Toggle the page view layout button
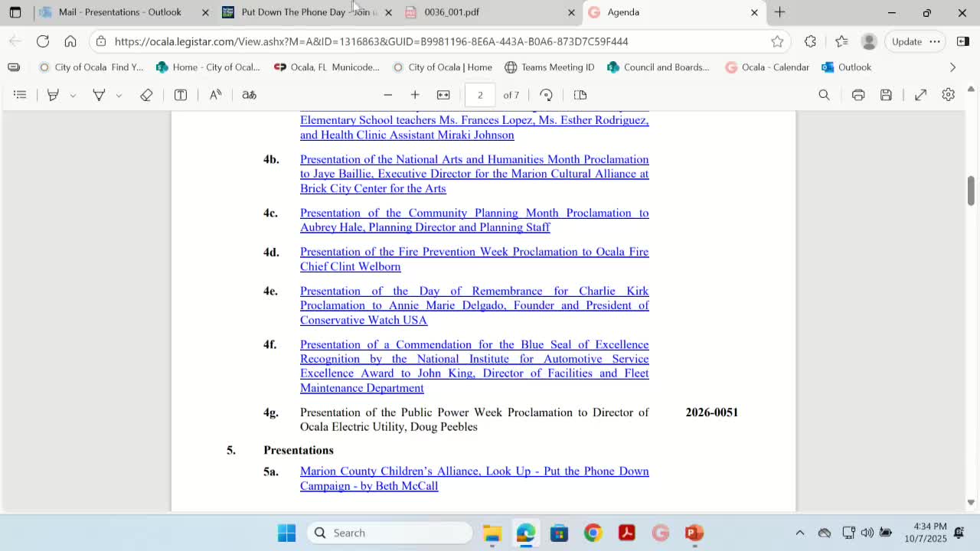The height and width of the screenshot is (551, 980). [x=580, y=95]
